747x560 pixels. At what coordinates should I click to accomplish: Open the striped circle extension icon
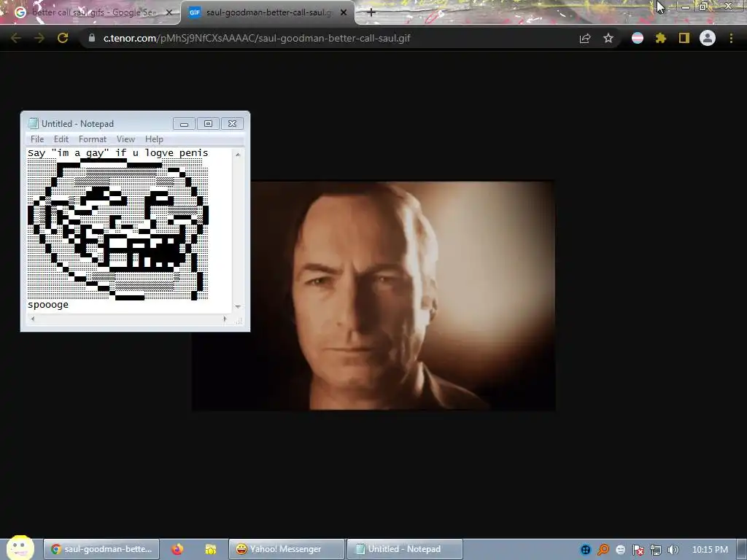click(638, 38)
